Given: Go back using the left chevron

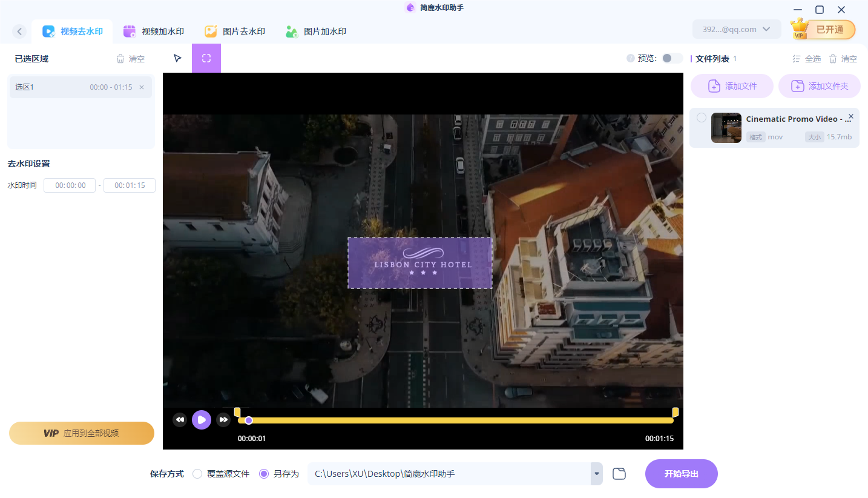Looking at the screenshot, I should pos(20,32).
